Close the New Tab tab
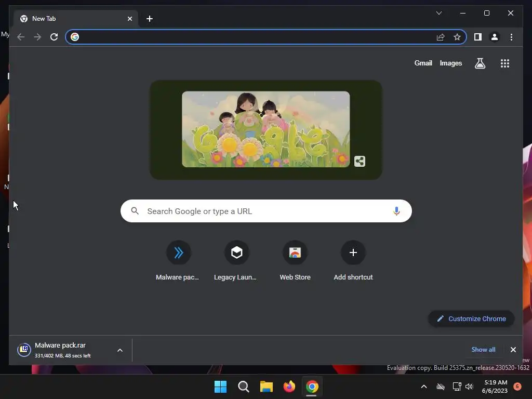Screen dimensions: 532x399 129,19
